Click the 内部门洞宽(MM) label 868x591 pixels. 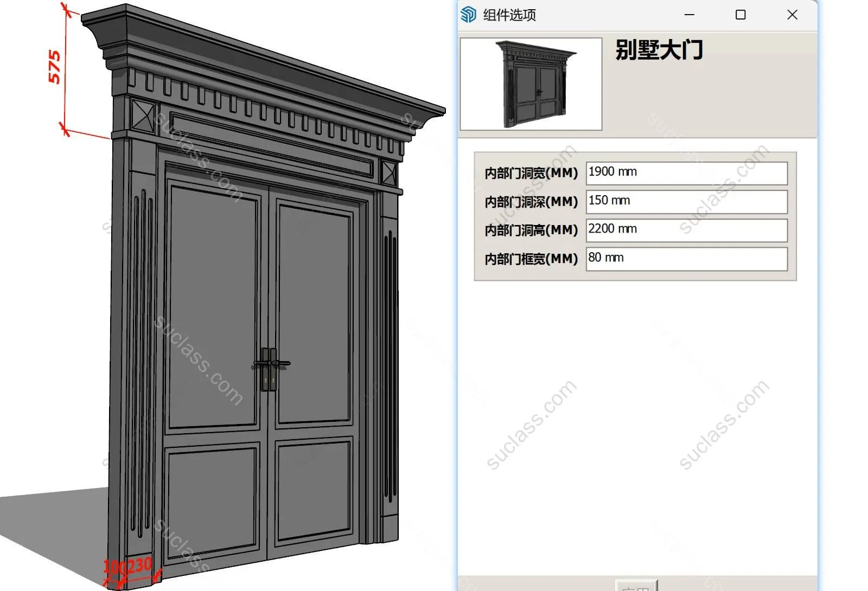[531, 173]
